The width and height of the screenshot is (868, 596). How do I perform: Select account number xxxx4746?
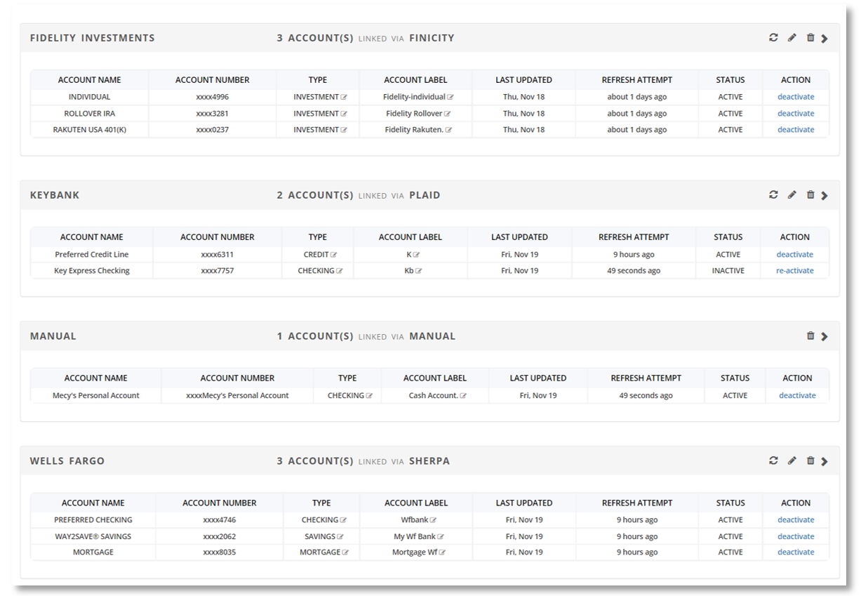[x=220, y=519]
